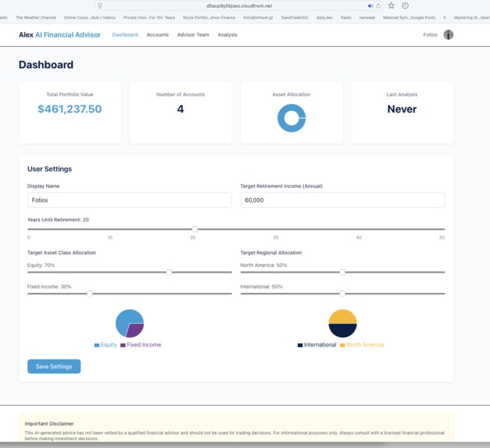Click the International slider handle
490x448 pixels.
pos(342,293)
